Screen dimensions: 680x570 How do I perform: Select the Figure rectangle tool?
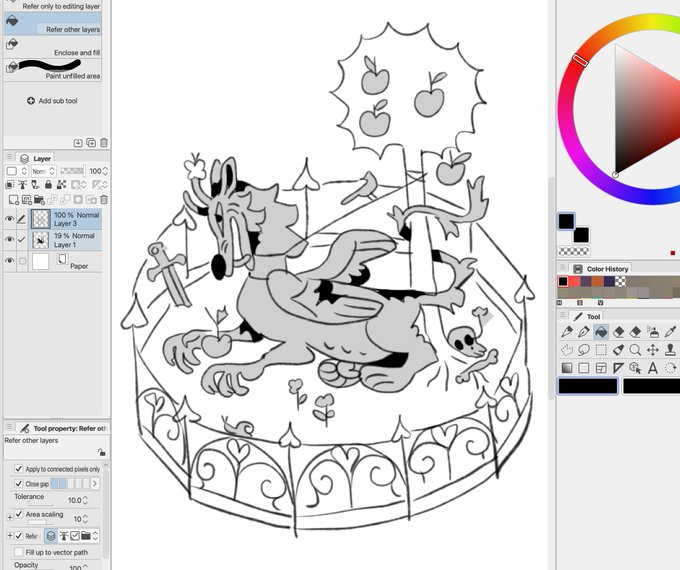[584, 368]
